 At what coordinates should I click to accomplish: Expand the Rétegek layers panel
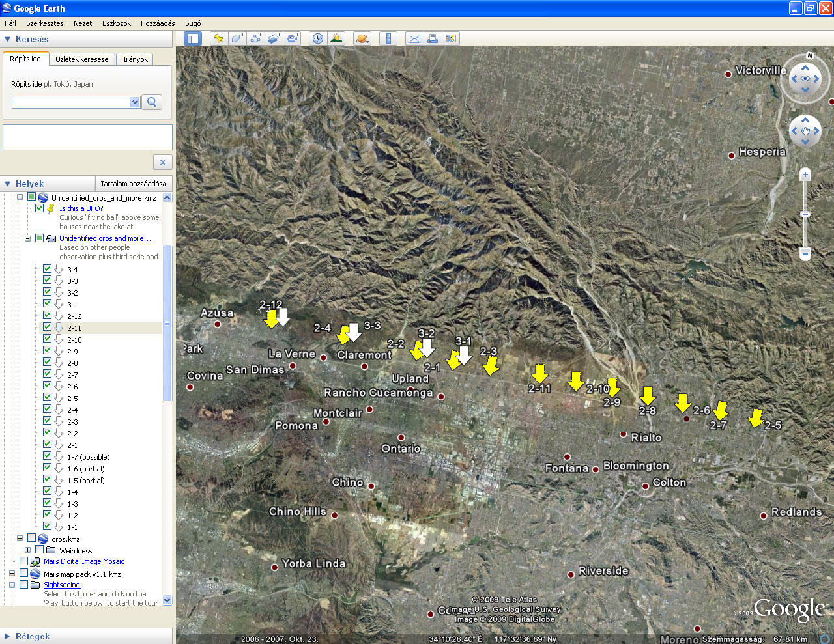pos(8,636)
